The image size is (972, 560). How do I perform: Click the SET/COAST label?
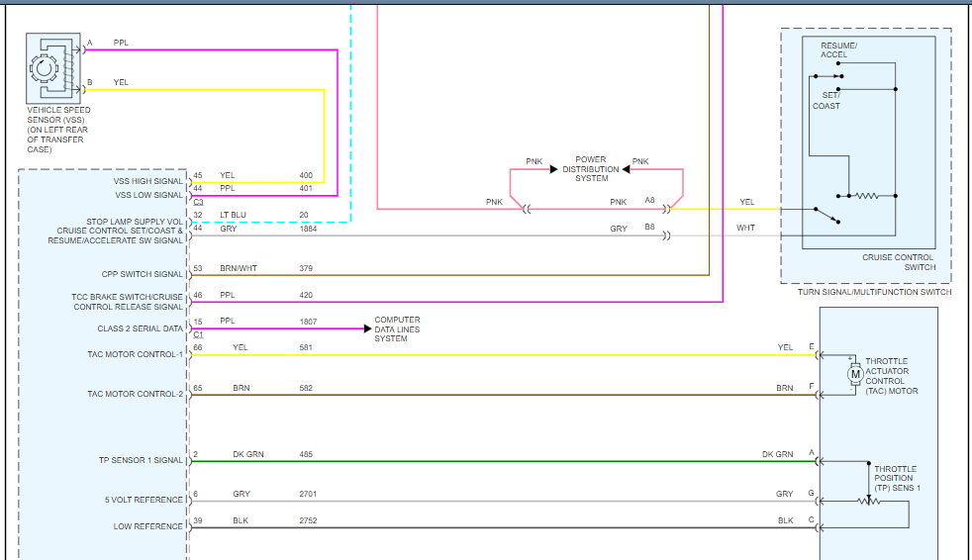826,100
